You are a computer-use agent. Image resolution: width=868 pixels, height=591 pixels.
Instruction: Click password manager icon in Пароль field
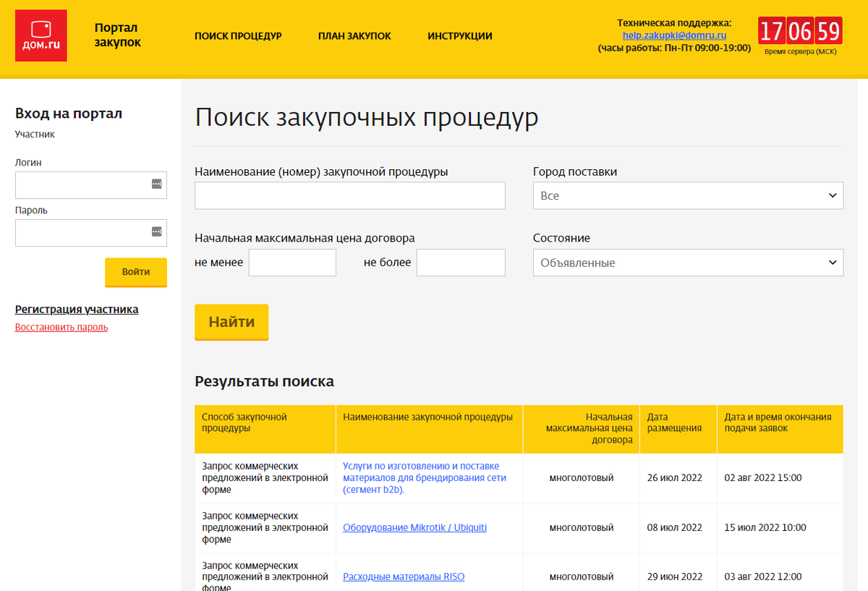tap(156, 232)
